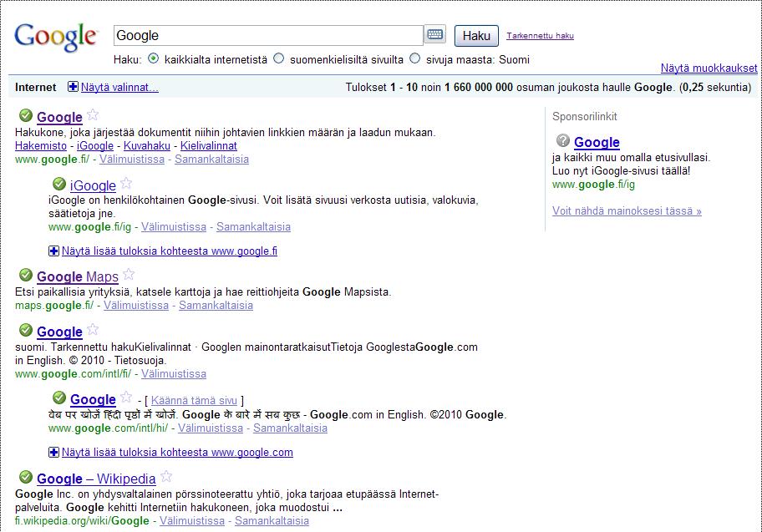Expand 'Näytä valinnat' plus icon

click(73, 87)
